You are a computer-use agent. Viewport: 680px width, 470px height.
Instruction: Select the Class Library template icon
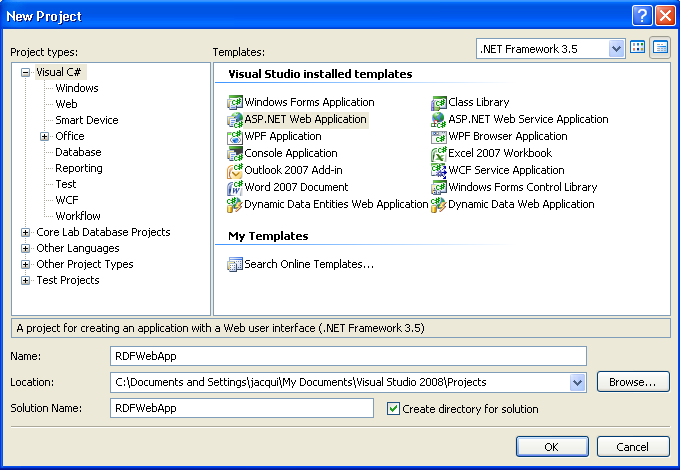439,102
